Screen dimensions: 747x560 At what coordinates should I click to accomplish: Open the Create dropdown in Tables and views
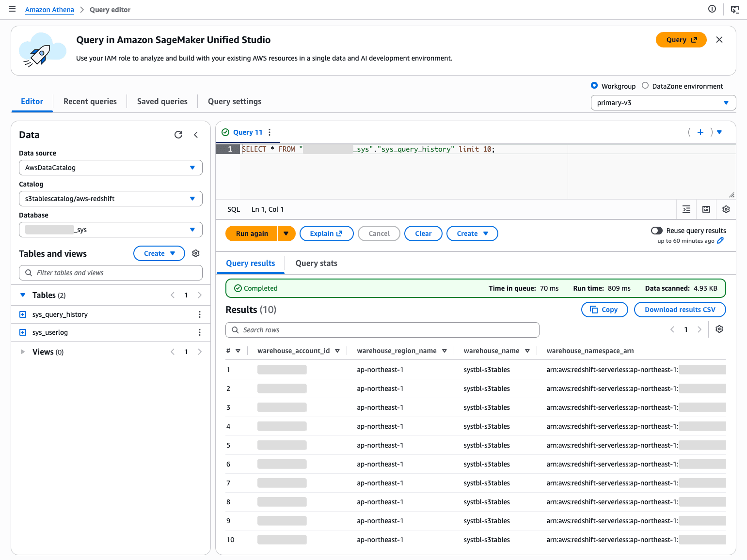[159, 253]
